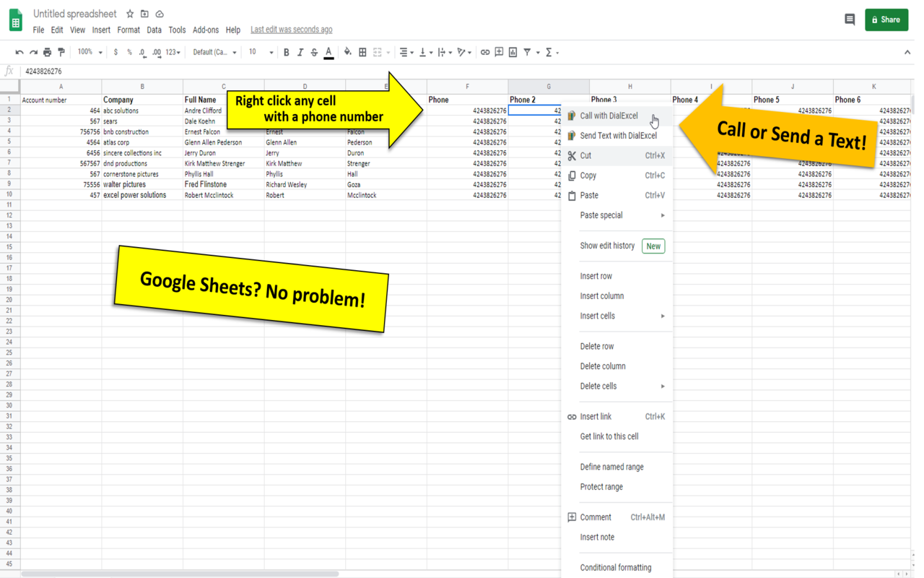924x578 pixels.
Task: Apply currency format with dollar icon
Action: pyautogui.click(x=115, y=52)
